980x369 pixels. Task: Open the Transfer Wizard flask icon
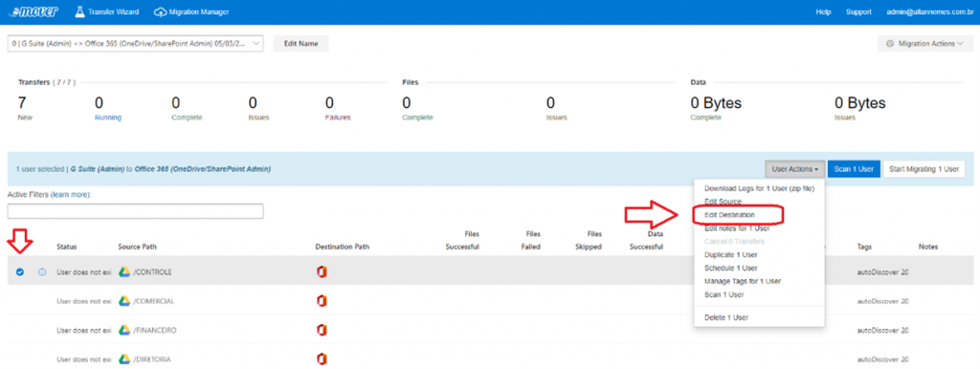pyautogui.click(x=79, y=11)
